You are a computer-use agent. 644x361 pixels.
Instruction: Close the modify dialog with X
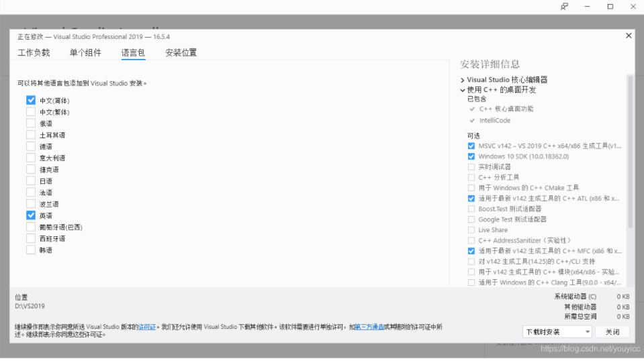(x=629, y=36)
